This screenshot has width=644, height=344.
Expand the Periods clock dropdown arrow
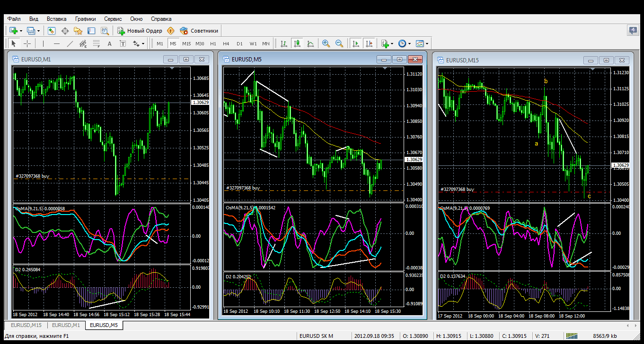(x=409, y=43)
